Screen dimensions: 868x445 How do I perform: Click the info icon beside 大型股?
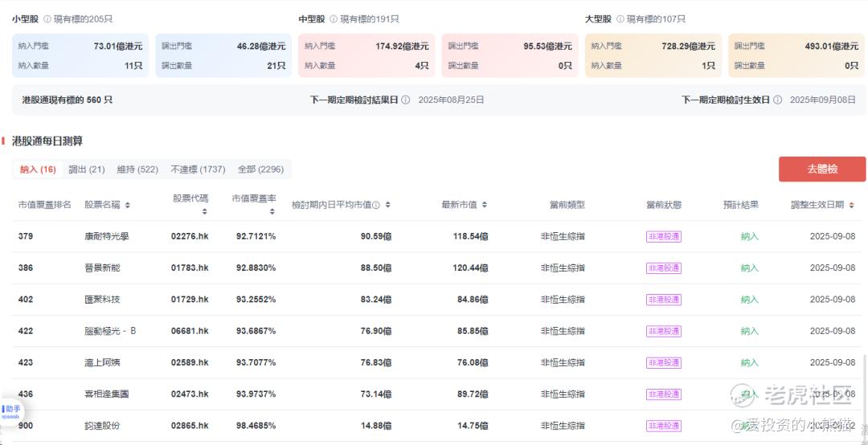point(620,19)
